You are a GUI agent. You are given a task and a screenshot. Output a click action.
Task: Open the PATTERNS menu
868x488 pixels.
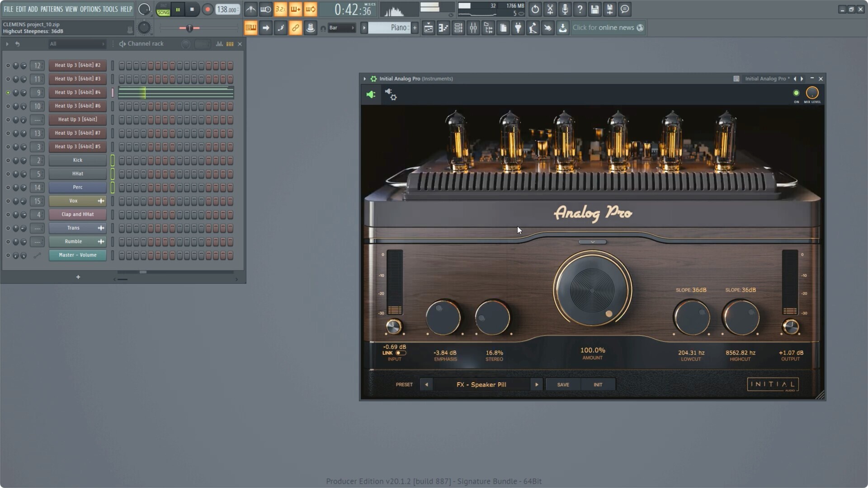coord(52,9)
